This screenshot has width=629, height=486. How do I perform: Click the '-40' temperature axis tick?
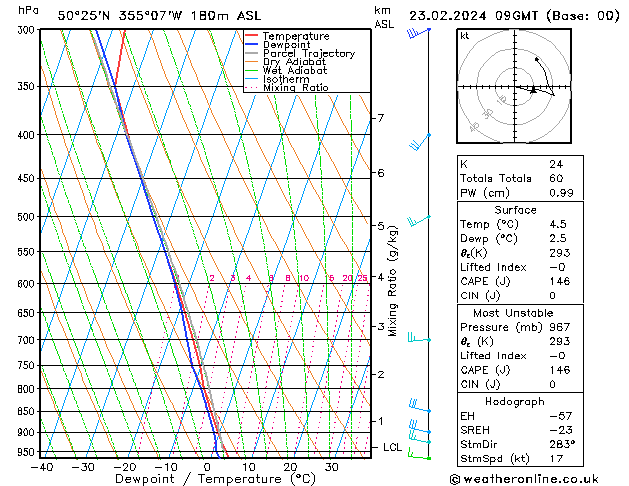click(x=42, y=467)
